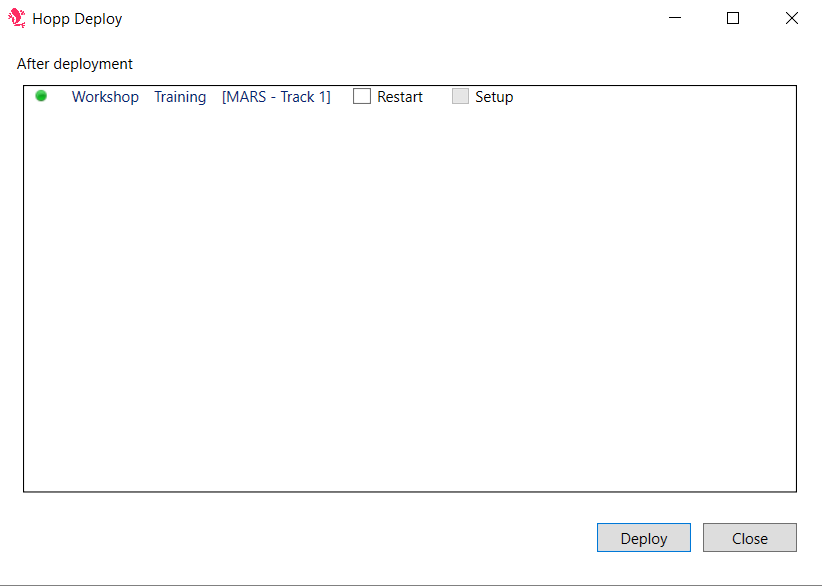Click the Hopp Deploy logo in title bar
The width and height of the screenshot is (822, 586).
pos(18,17)
